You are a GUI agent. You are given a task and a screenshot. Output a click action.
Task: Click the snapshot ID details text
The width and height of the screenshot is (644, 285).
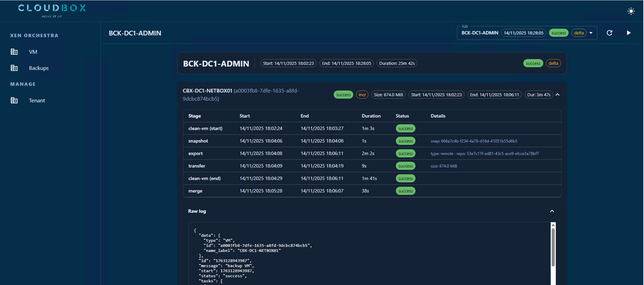point(474,141)
